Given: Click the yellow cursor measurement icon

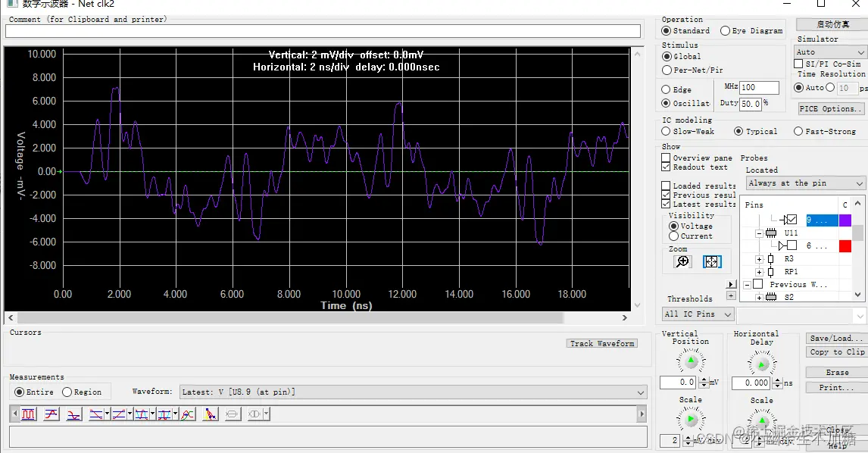Looking at the screenshot, I should click(x=211, y=414).
